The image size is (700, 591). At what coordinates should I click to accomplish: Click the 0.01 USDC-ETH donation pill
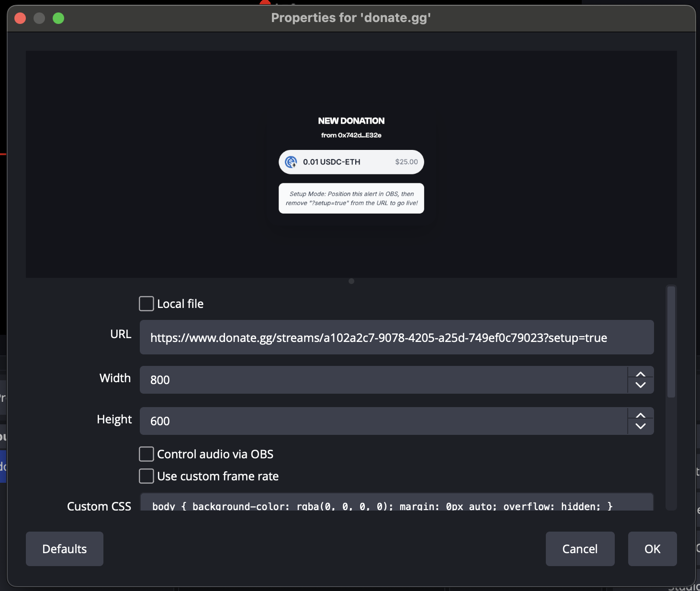pyautogui.click(x=351, y=162)
